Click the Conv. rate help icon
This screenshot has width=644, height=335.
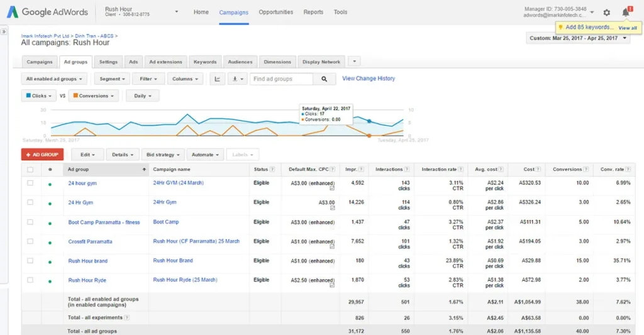coord(628,169)
